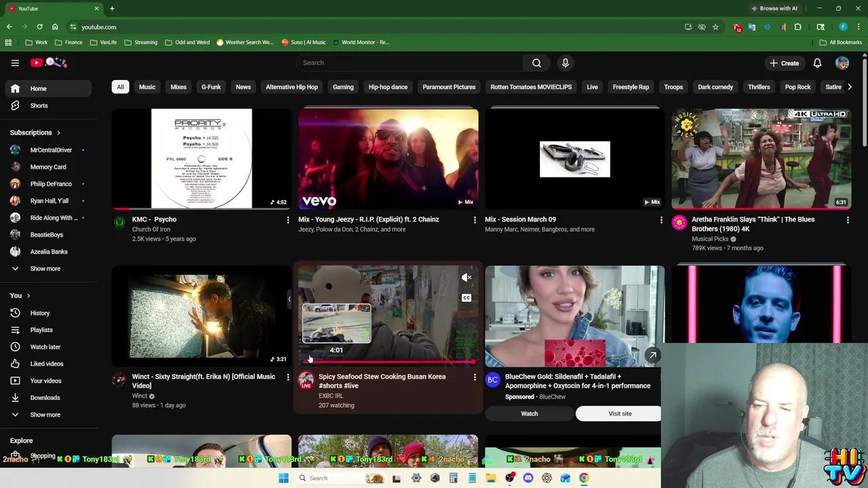This screenshot has width=868, height=488.
Task: Open the Streaming bookmarks folder
Action: click(x=140, y=42)
